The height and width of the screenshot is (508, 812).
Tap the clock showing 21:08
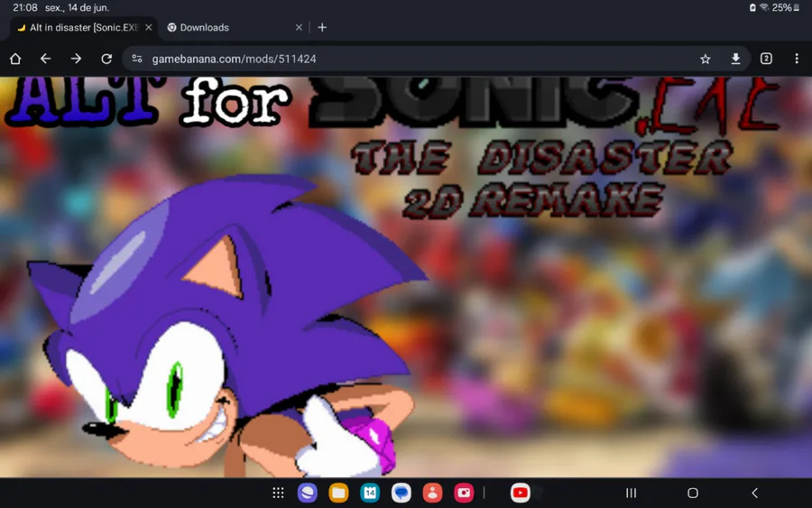[x=25, y=8]
